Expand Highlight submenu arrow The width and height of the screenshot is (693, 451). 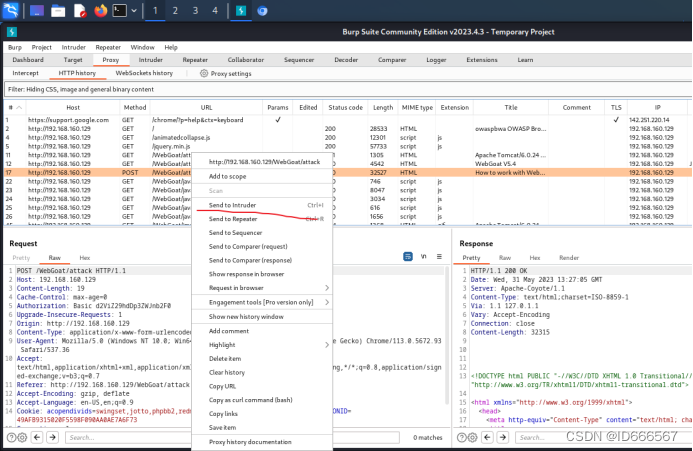327,345
